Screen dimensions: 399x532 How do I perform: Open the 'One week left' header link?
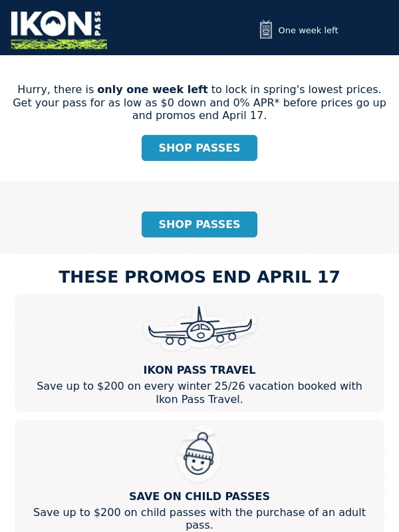[308, 31]
